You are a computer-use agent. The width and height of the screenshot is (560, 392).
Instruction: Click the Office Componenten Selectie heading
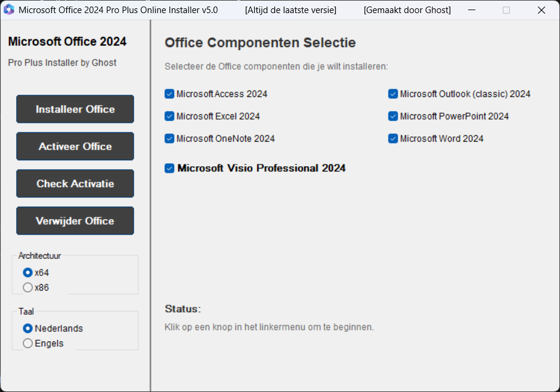260,42
